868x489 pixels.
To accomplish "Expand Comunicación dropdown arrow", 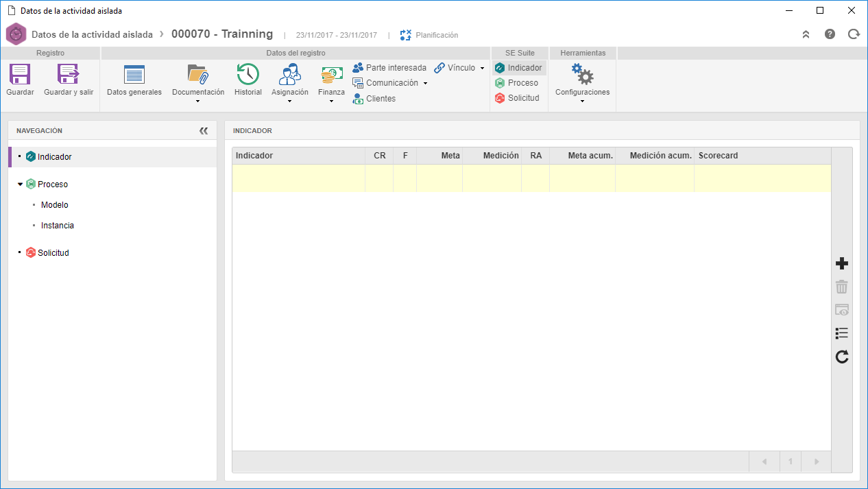I will [425, 84].
